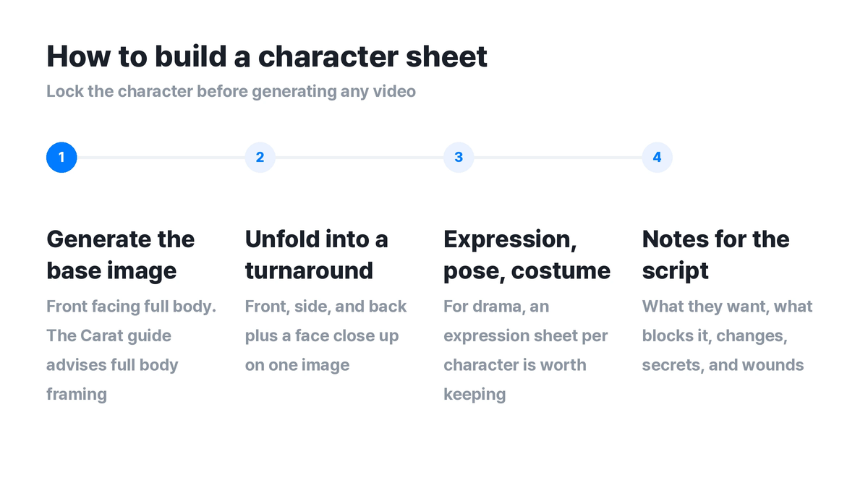This screenshot has height=488, width=868.
Task: Jump to step 3 circle
Action: pos(459,157)
